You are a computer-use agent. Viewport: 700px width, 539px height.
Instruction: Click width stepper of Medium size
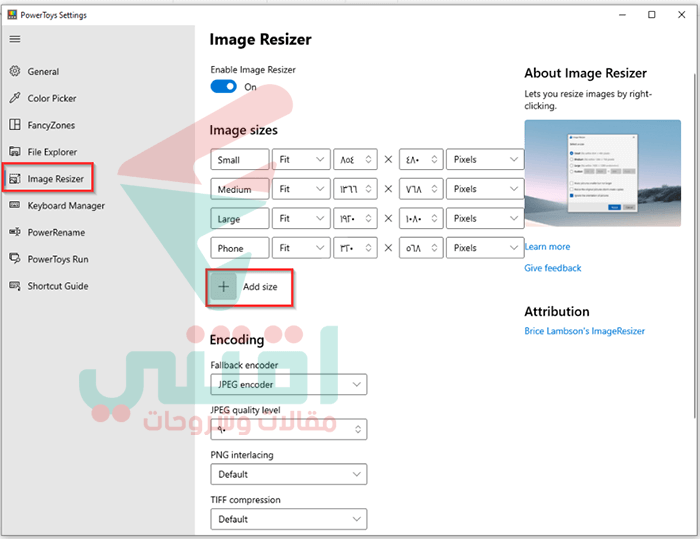[x=368, y=189]
